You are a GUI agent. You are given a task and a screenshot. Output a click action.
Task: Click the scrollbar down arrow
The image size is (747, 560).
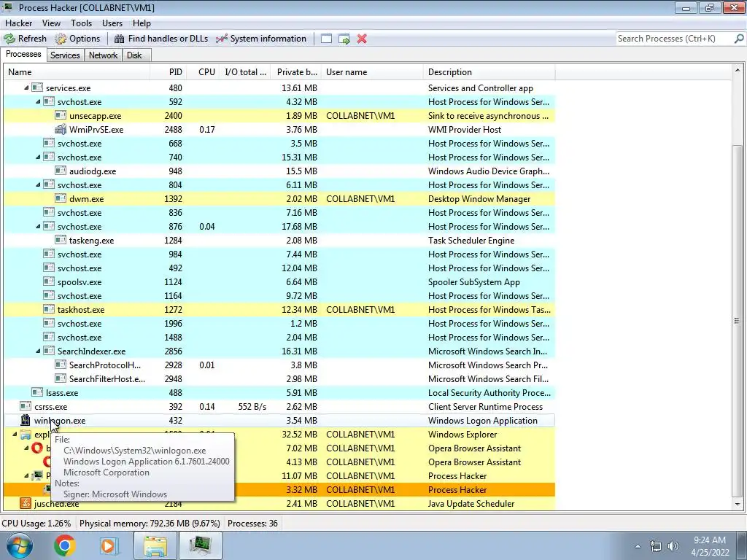(x=737, y=504)
